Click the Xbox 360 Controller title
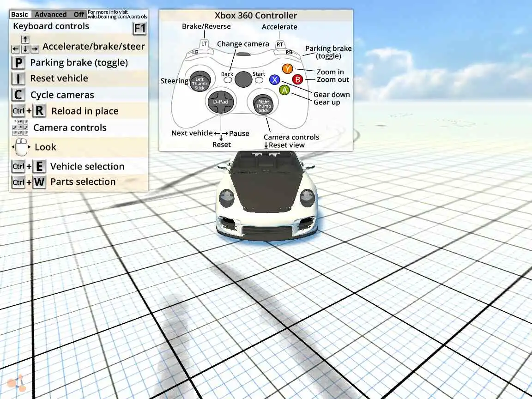 click(256, 15)
